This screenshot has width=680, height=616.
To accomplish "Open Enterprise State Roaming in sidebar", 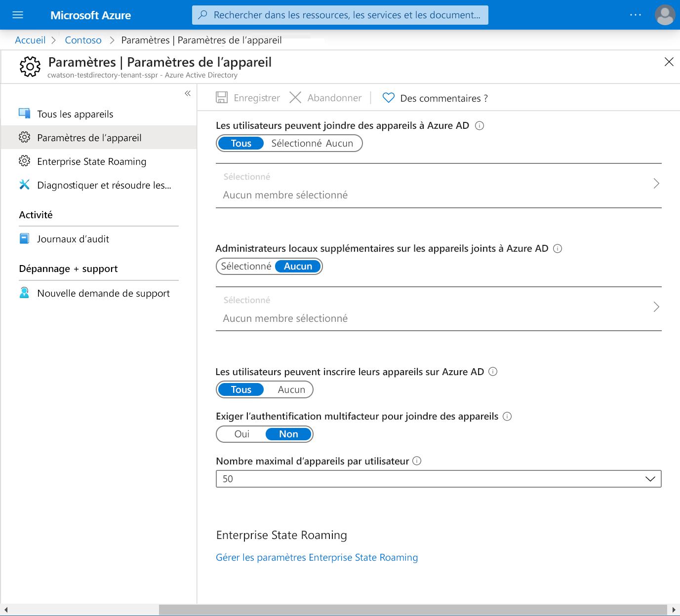I will click(x=99, y=161).
